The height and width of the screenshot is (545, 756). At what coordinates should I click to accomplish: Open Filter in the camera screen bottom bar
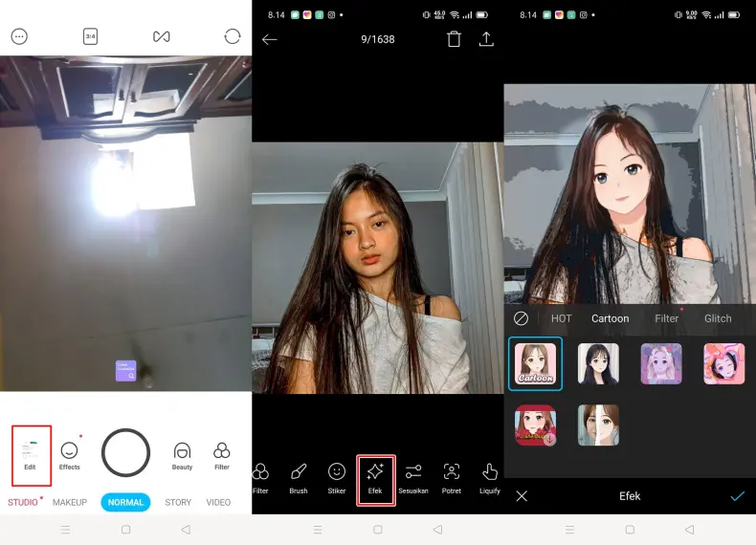coord(222,455)
